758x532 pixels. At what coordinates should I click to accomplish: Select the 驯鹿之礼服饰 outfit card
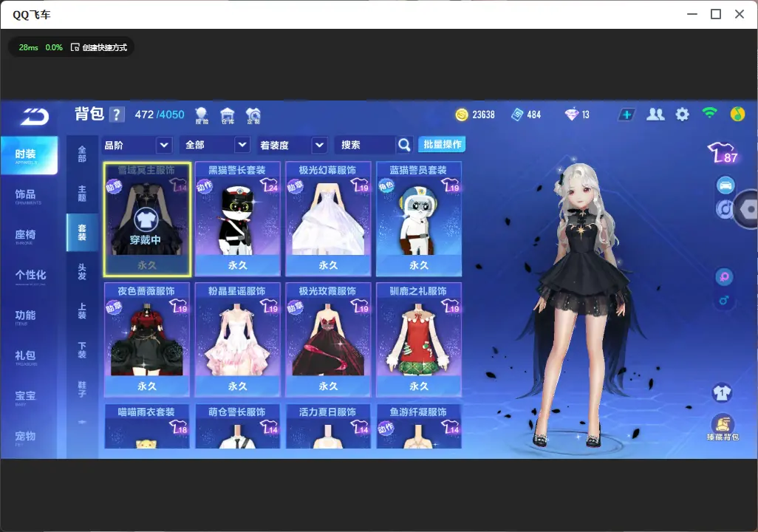[419, 340]
